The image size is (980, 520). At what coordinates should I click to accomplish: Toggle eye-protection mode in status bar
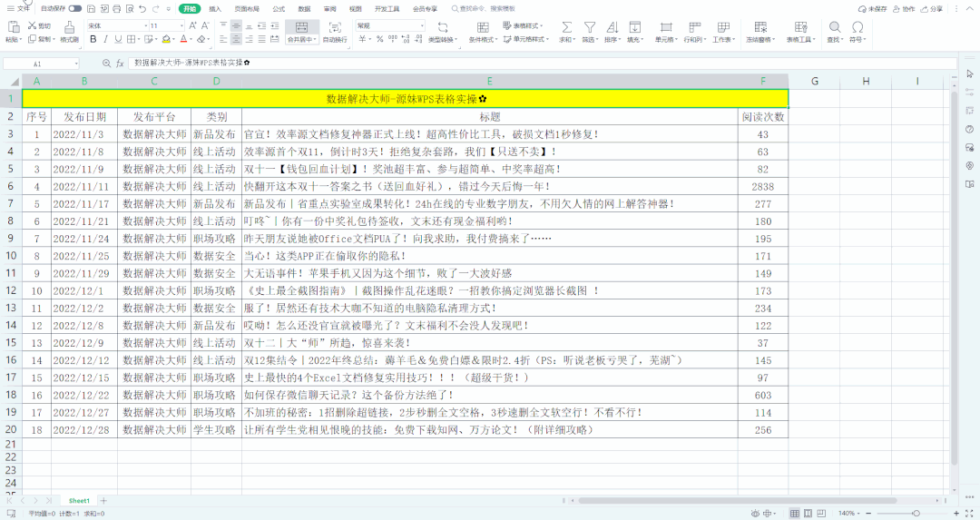pyautogui.click(x=756, y=513)
